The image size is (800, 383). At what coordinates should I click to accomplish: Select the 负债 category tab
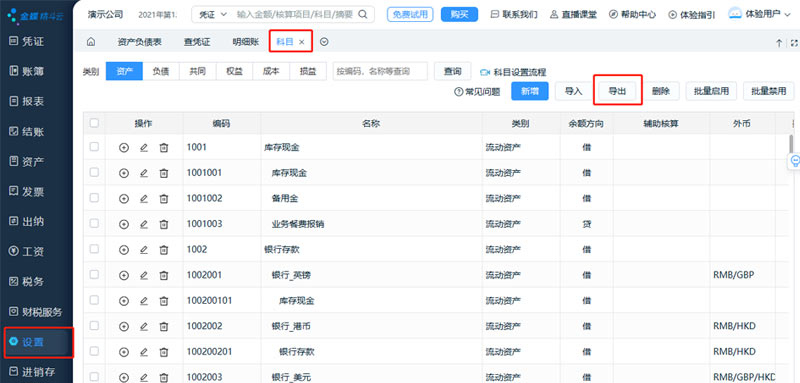161,71
